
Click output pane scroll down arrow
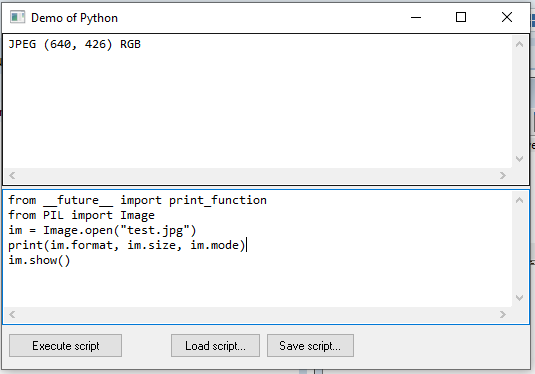tap(519, 159)
